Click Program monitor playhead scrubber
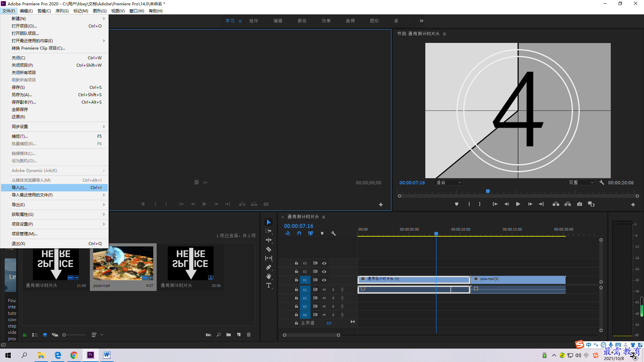644x362 pixels. pyautogui.click(x=488, y=191)
